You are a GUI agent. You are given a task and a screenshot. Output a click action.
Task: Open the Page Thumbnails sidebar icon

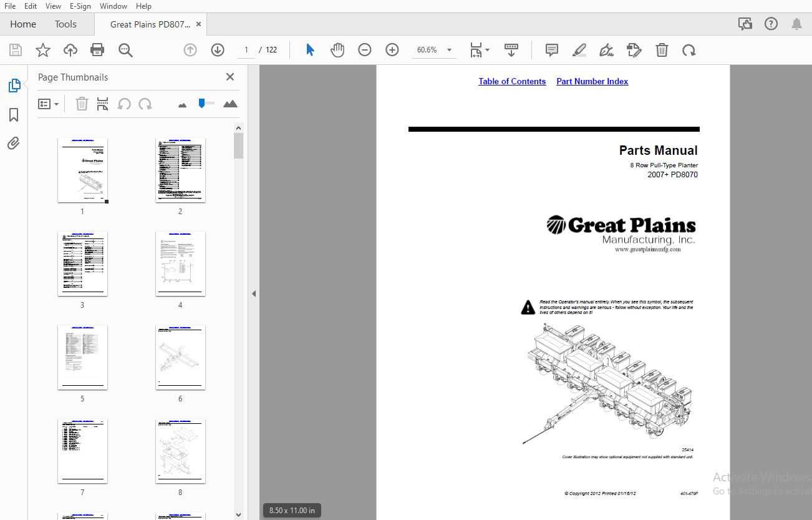point(14,86)
